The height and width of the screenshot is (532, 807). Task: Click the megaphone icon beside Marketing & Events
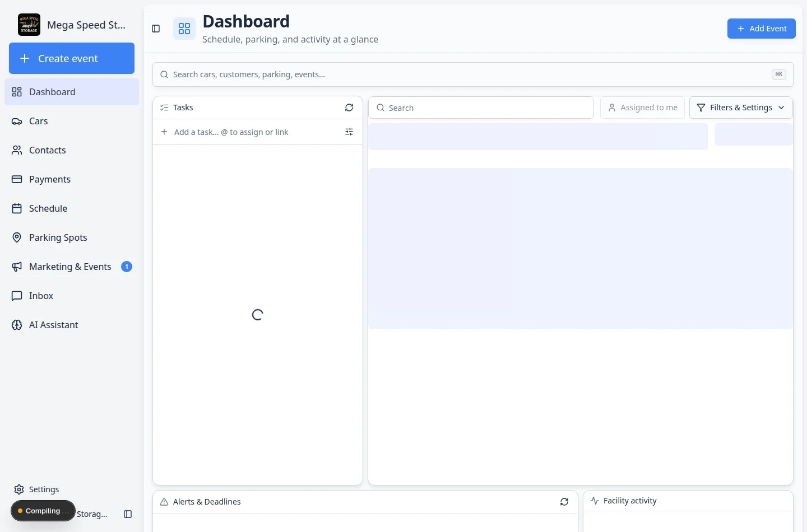click(x=17, y=267)
